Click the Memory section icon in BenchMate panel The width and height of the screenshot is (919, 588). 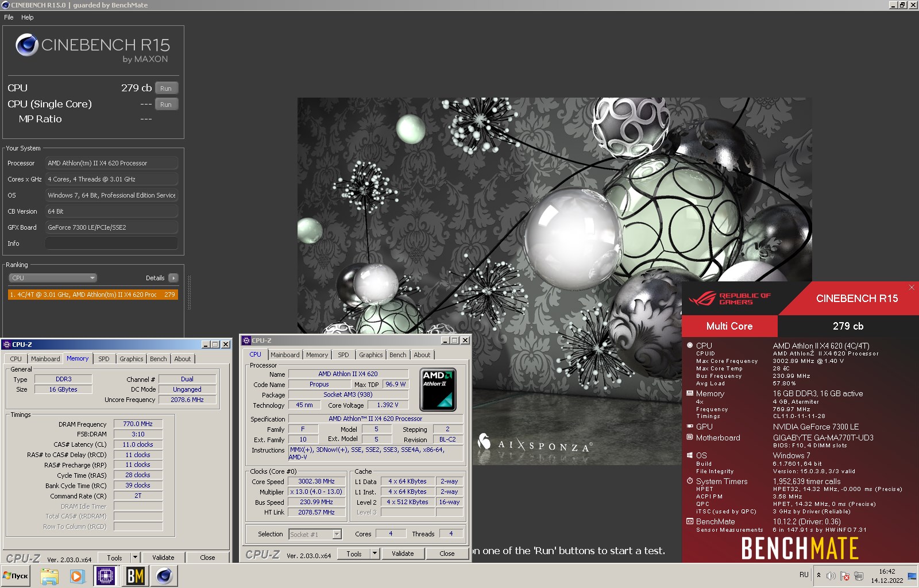point(690,393)
